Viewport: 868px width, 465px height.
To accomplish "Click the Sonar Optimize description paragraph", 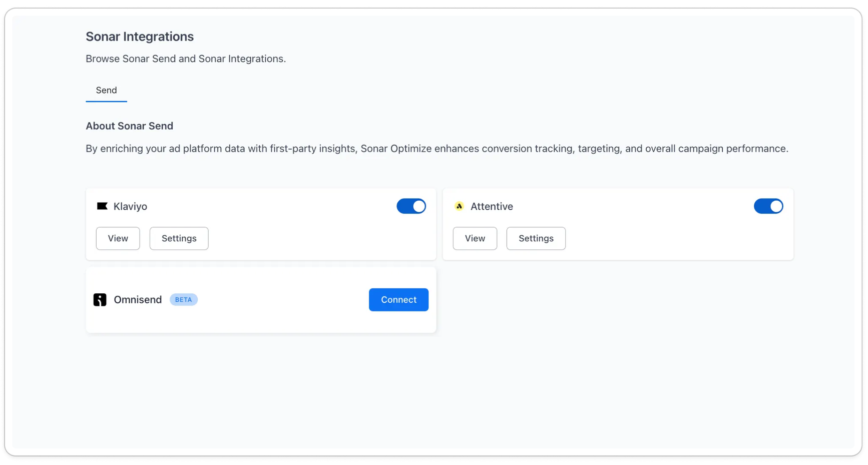I will pyautogui.click(x=437, y=149).
